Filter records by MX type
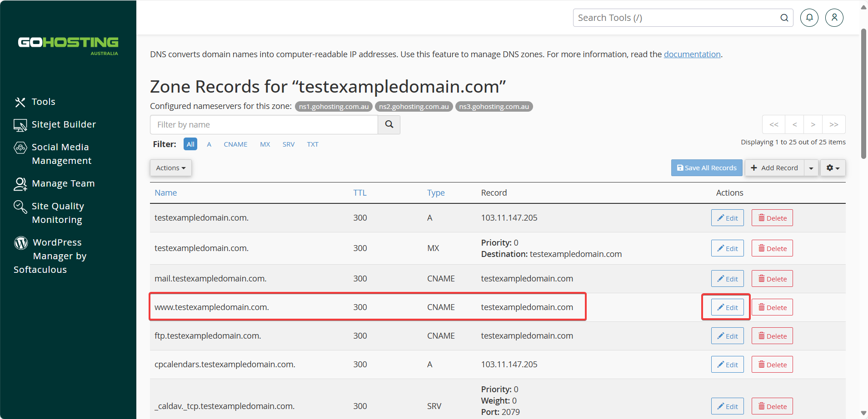 tap(265, 144)
